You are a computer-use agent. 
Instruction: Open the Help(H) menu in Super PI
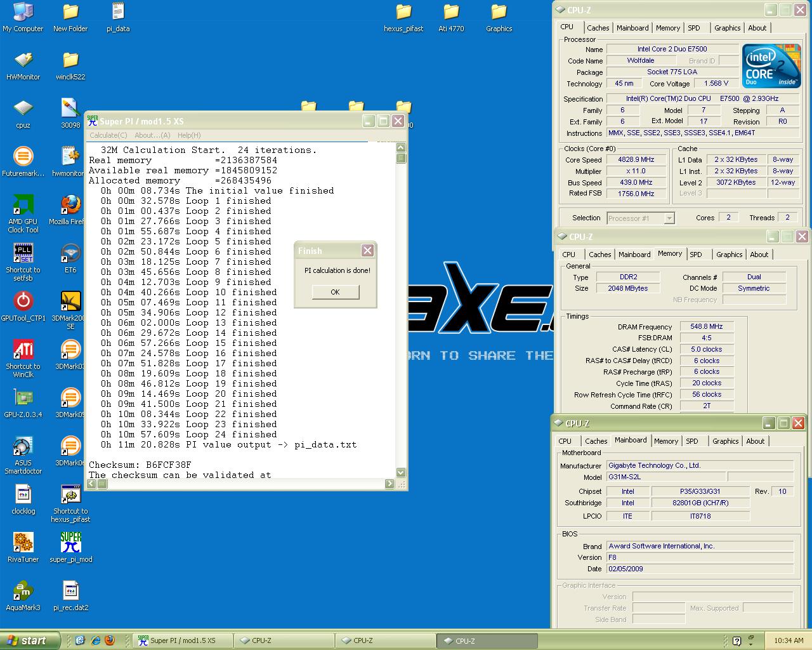(189, 135)
